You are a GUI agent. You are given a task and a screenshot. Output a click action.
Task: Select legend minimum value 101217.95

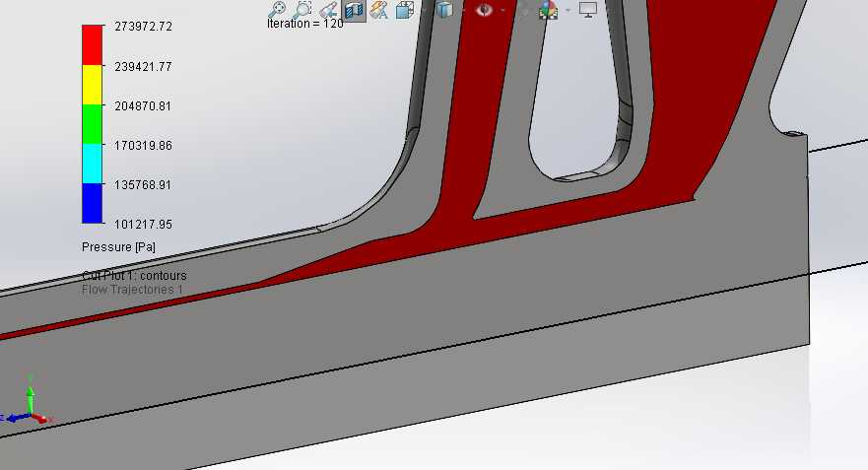pyautogui.click(x=144, y=225)
